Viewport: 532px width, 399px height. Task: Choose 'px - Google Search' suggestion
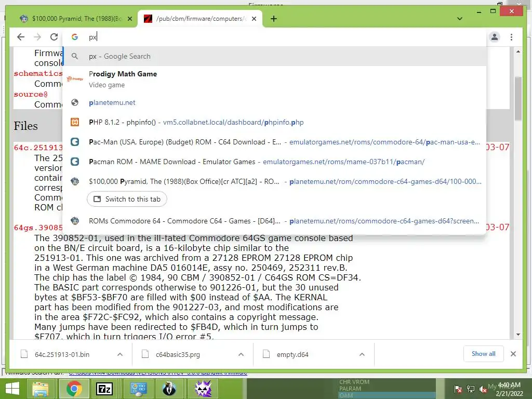(x=274, y=56)
